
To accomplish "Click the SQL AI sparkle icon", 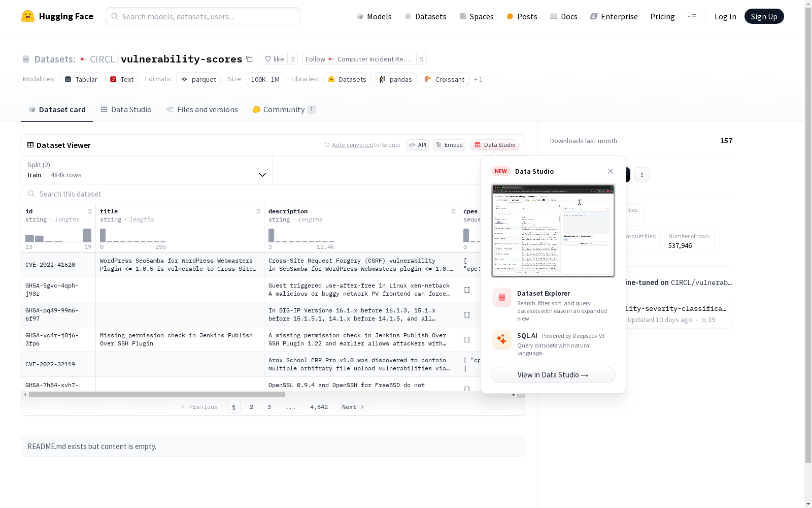I will click(502, 339).
